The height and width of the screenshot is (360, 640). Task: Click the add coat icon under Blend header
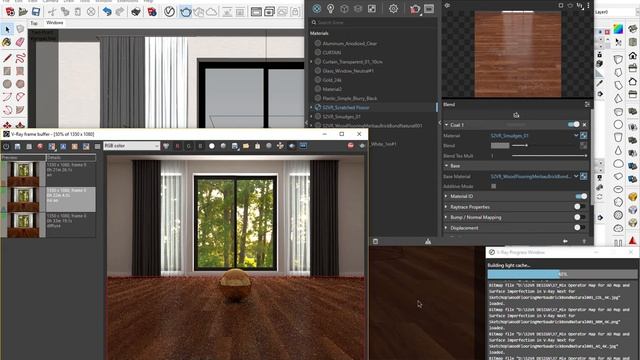click(x=516, y=115)
